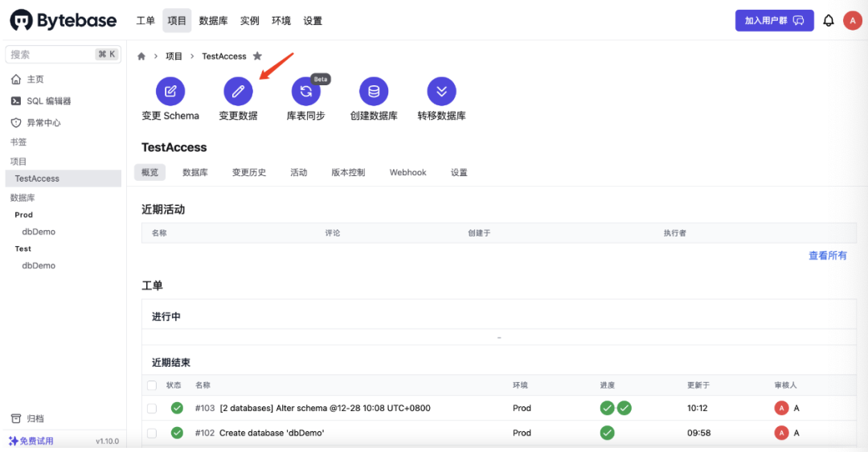Image resolution: width=868 pixels, height=452 pixels.
Task: Switch to the 概览 tab
Action: (149, 172)
